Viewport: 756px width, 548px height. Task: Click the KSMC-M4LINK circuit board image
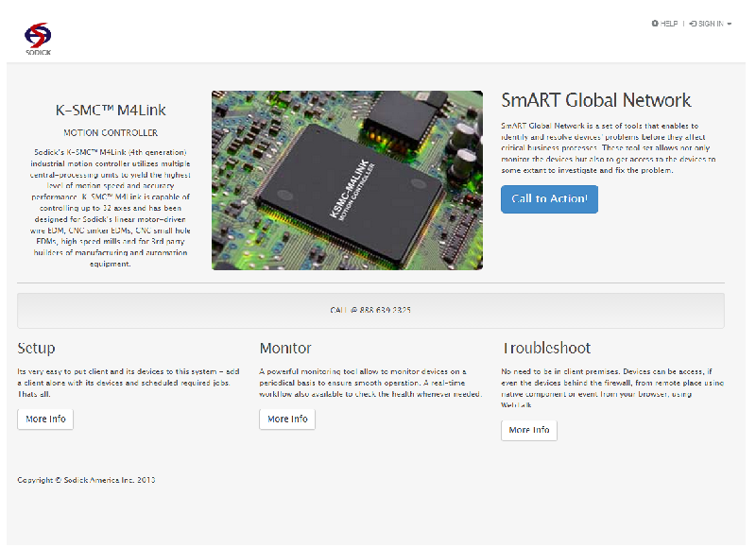(347, 180)
